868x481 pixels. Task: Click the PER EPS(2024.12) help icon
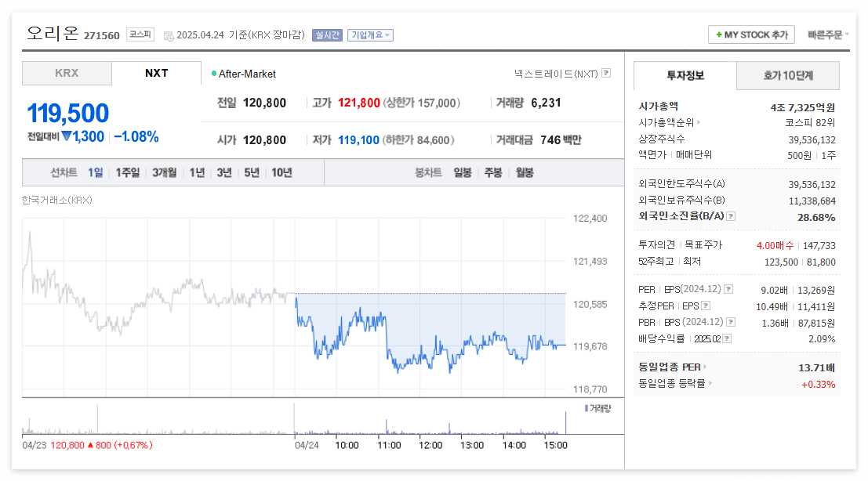pos(728,289)
